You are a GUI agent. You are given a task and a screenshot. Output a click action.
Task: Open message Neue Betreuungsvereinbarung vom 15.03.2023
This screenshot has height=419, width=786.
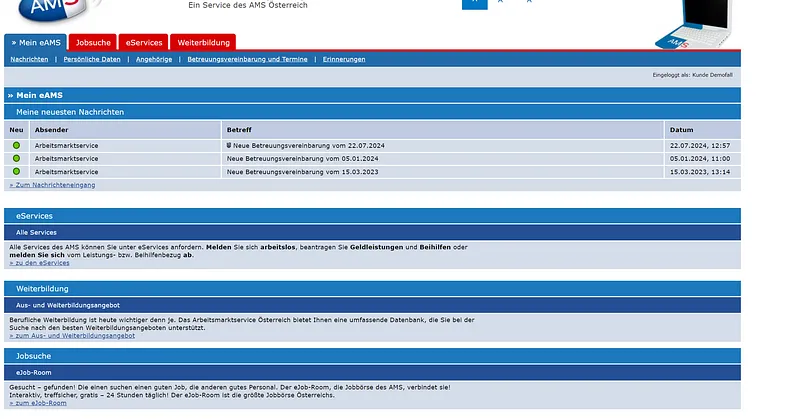[x=302, y=171]
